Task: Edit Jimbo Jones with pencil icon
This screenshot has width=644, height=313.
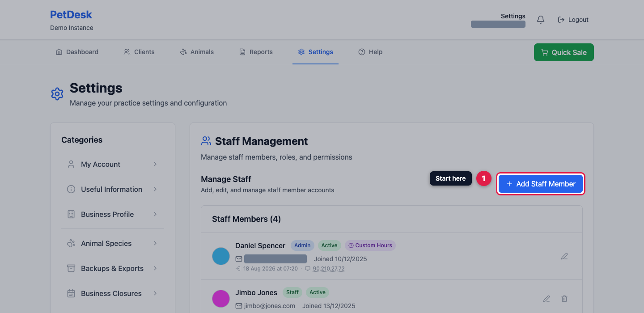Action: click(547, 298)
